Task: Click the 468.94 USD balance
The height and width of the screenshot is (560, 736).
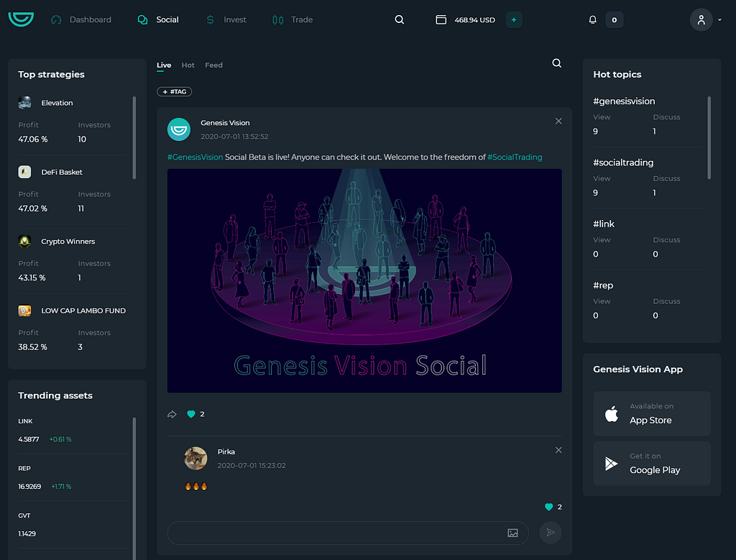Action: point(474,19)
